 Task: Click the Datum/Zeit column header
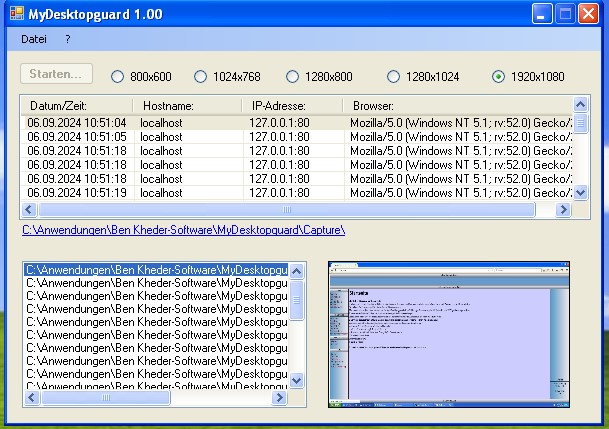[77, 106]
